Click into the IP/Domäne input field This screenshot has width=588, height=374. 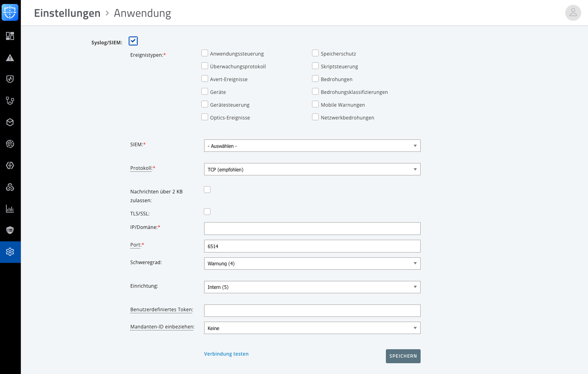tap(312, 229)
